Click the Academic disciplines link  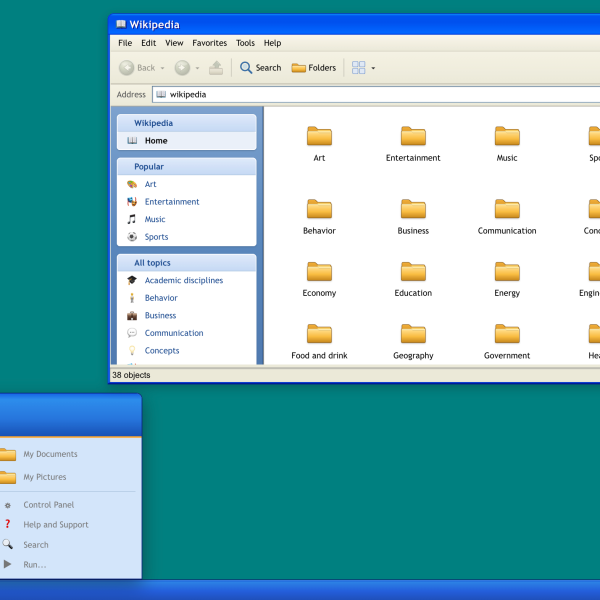point(184,280)
